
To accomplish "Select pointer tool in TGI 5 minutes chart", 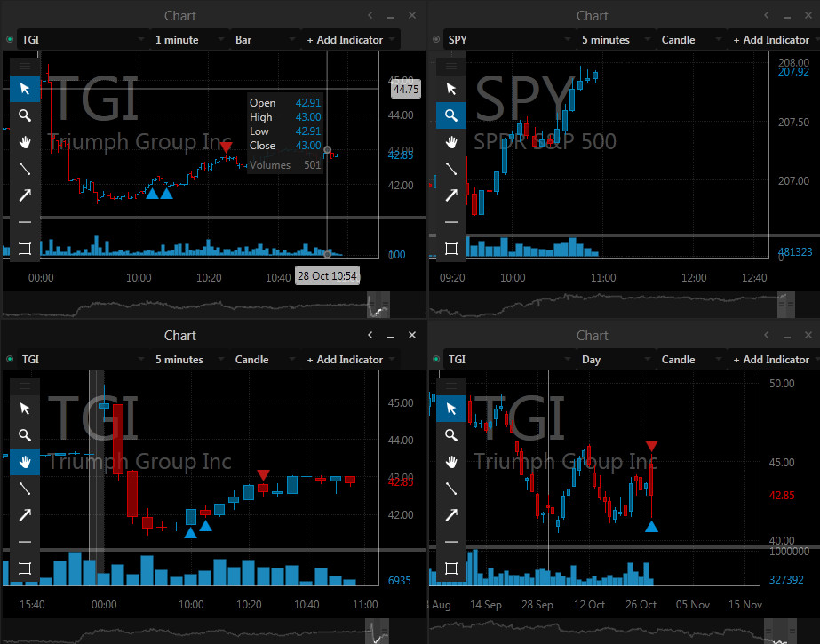I will pos(25,409).
